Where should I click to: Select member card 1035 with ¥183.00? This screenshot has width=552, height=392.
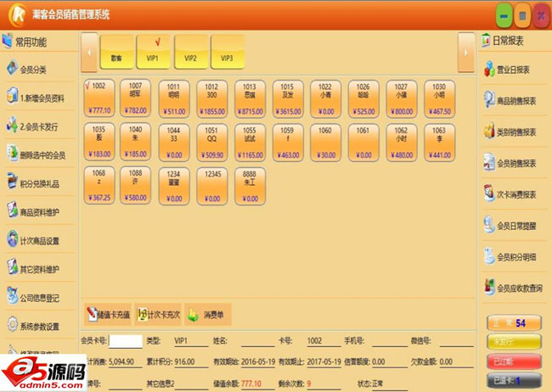99,142
